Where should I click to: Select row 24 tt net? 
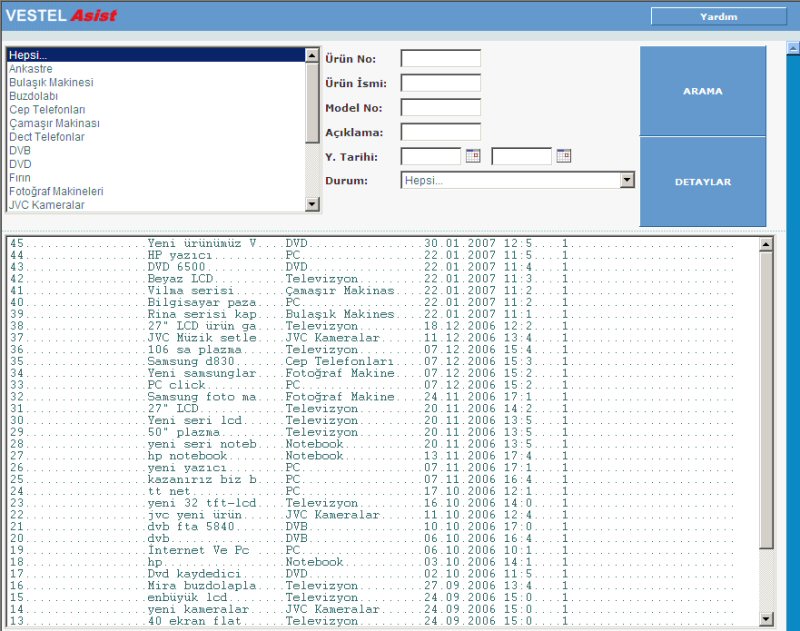383,491
